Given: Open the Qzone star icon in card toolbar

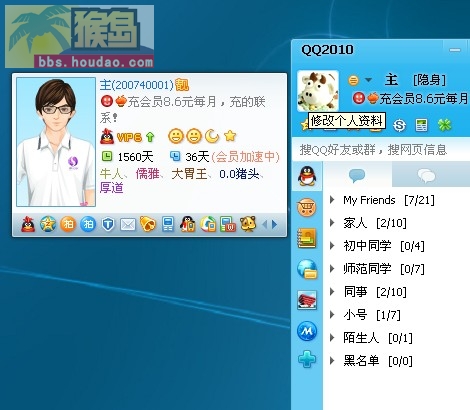Looking at the screenshot, I should coord(48,224).
